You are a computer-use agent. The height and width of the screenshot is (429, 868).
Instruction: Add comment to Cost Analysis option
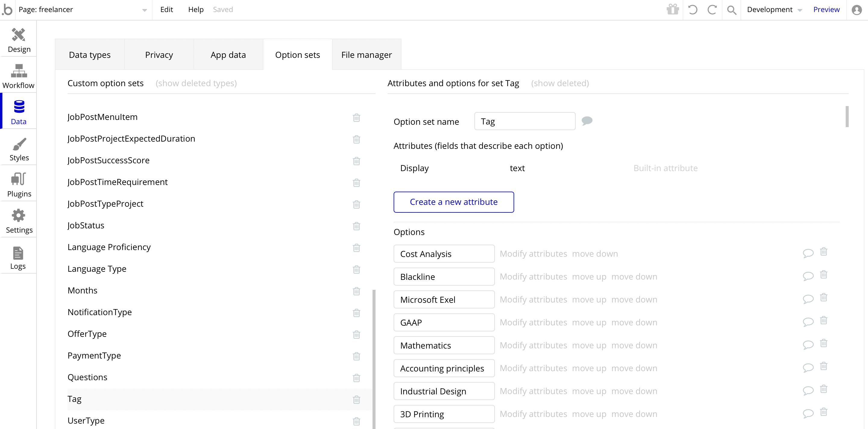(808, 253)
